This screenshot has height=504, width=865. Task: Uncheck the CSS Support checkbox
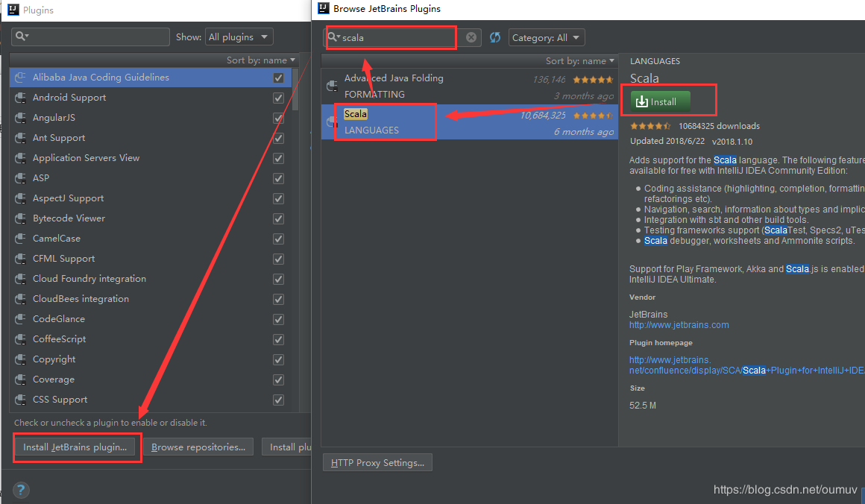(279, 400)
